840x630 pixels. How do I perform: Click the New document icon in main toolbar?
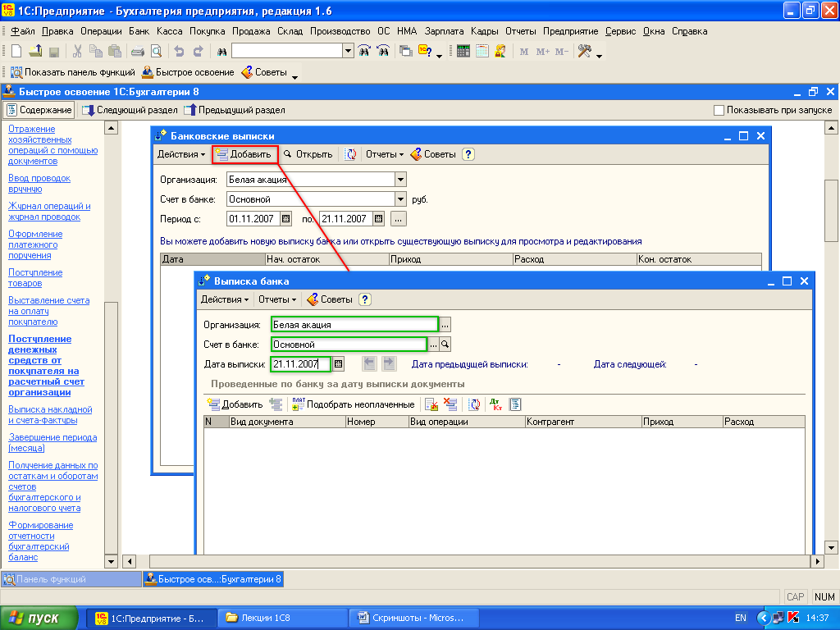click(16, 52)
